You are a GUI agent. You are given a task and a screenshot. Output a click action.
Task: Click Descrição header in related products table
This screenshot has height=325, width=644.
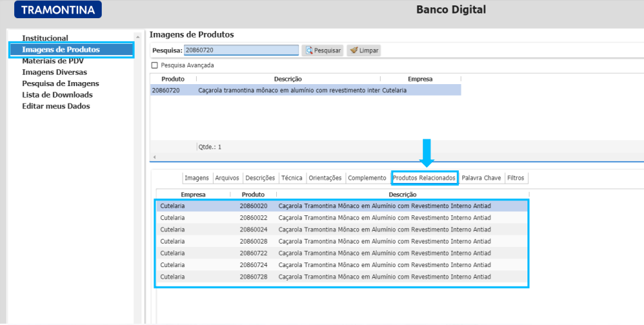(403, 194)
